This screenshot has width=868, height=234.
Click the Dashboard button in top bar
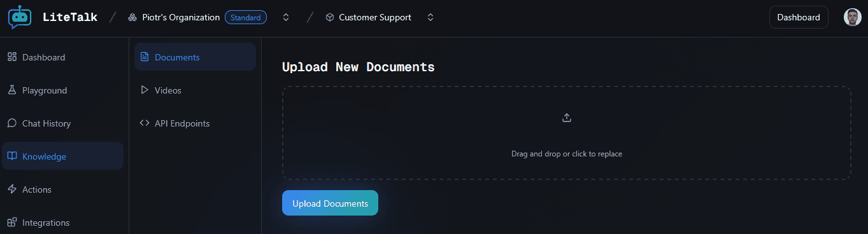click(799, 17)
